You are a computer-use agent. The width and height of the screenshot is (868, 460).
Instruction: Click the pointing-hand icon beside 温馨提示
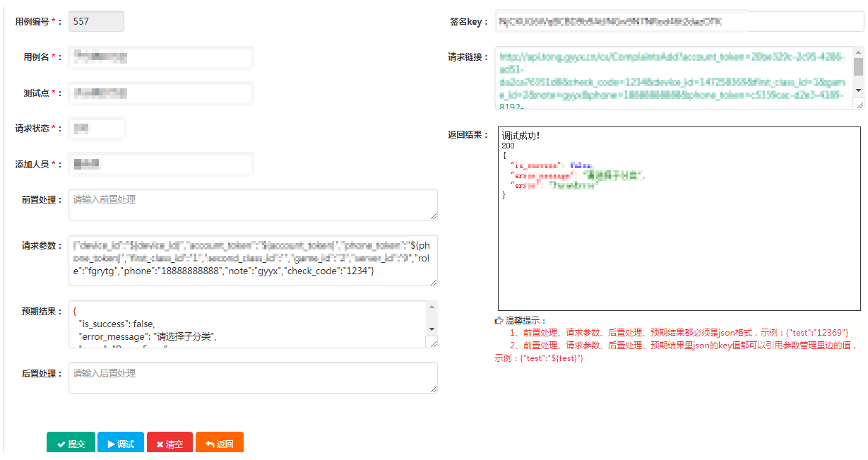pos(499,321)
